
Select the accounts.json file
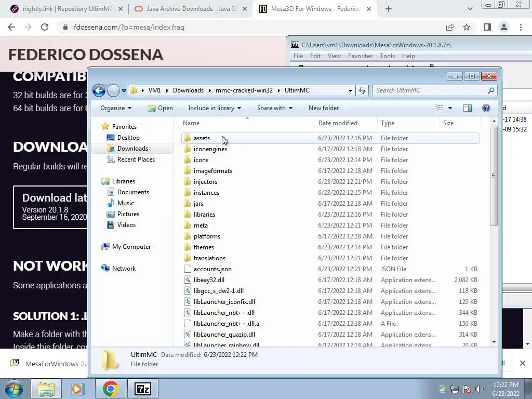point(212,269)
